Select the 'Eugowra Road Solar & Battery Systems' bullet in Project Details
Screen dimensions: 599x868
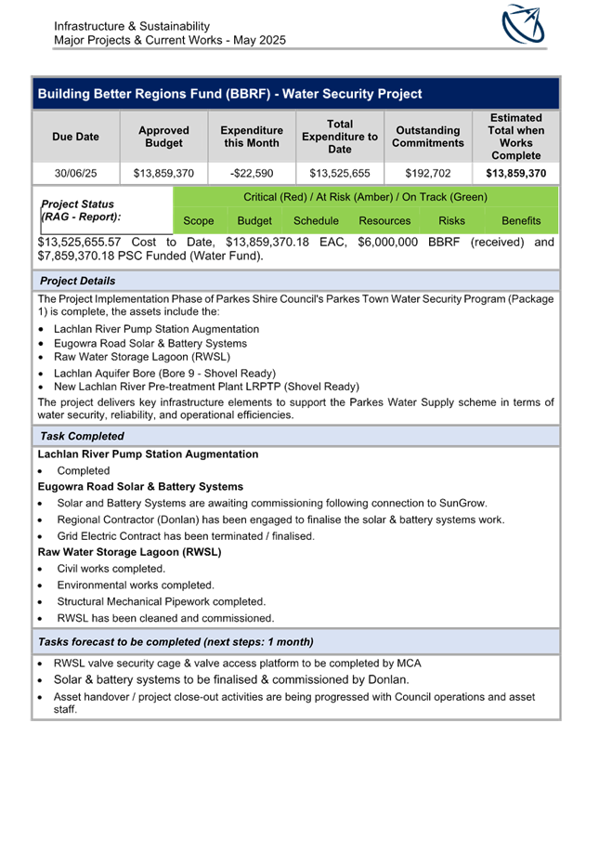click(150, 343)
